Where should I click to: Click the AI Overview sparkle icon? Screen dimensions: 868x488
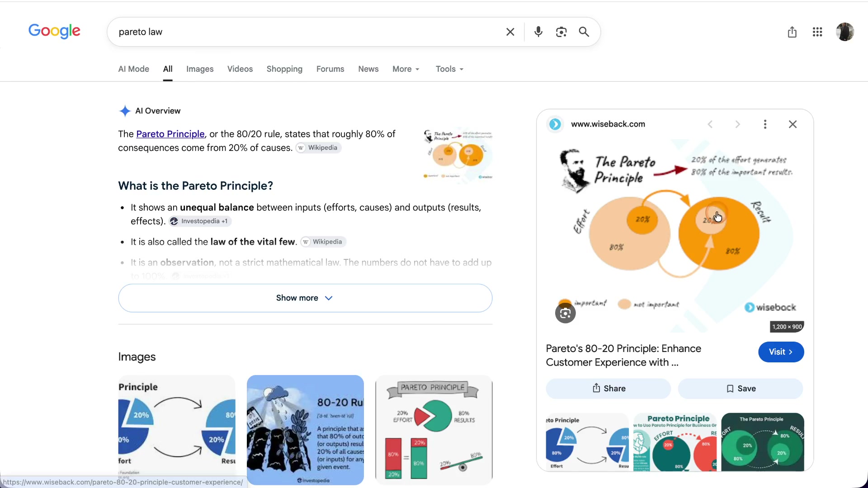pyautogui.click(x=125, y=111)
